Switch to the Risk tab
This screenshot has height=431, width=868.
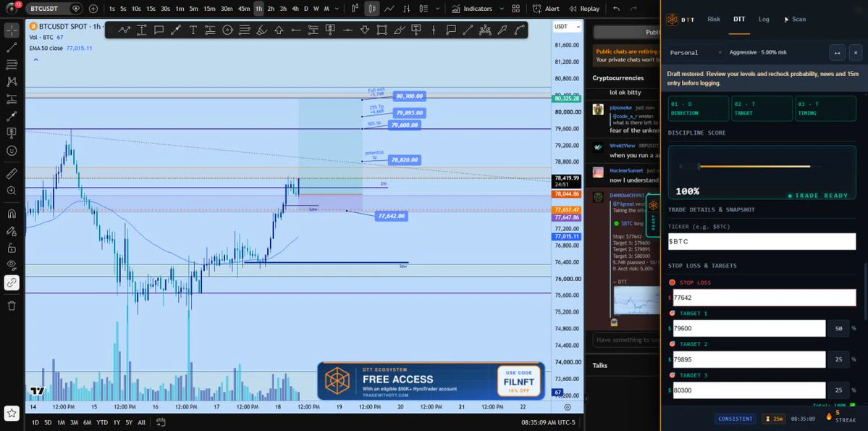[714, 19]
